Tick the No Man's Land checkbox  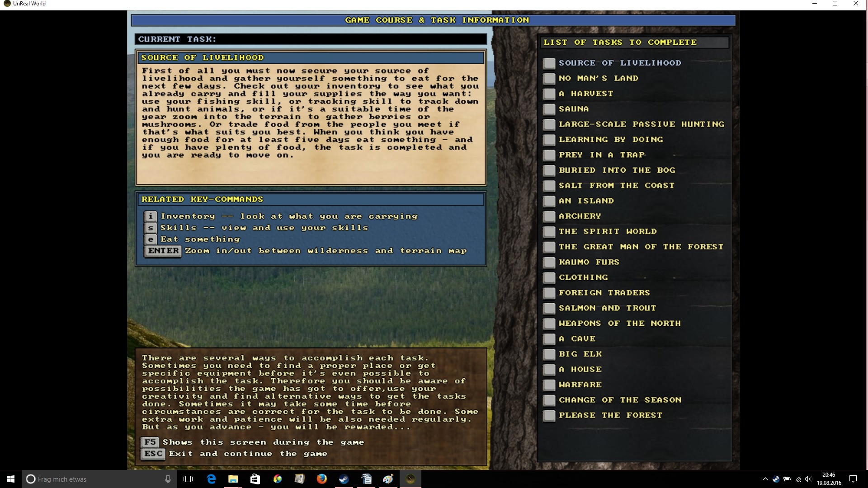tap(549, 79)
